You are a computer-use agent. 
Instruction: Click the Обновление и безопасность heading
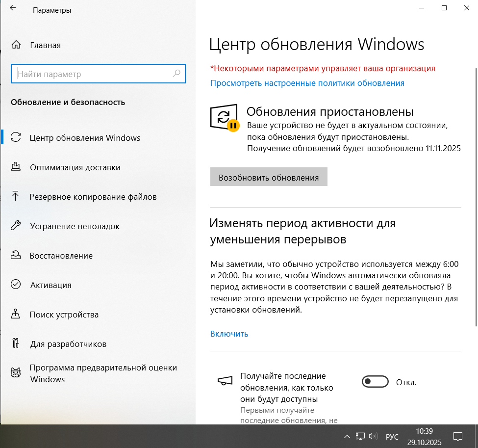pos(68,102)
